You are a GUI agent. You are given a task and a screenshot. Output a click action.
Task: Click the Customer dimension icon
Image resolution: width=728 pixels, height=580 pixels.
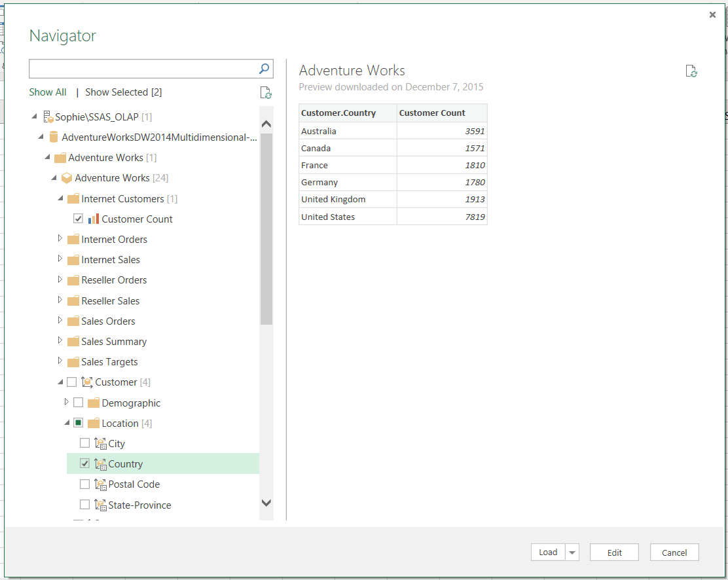click(86, 382)
